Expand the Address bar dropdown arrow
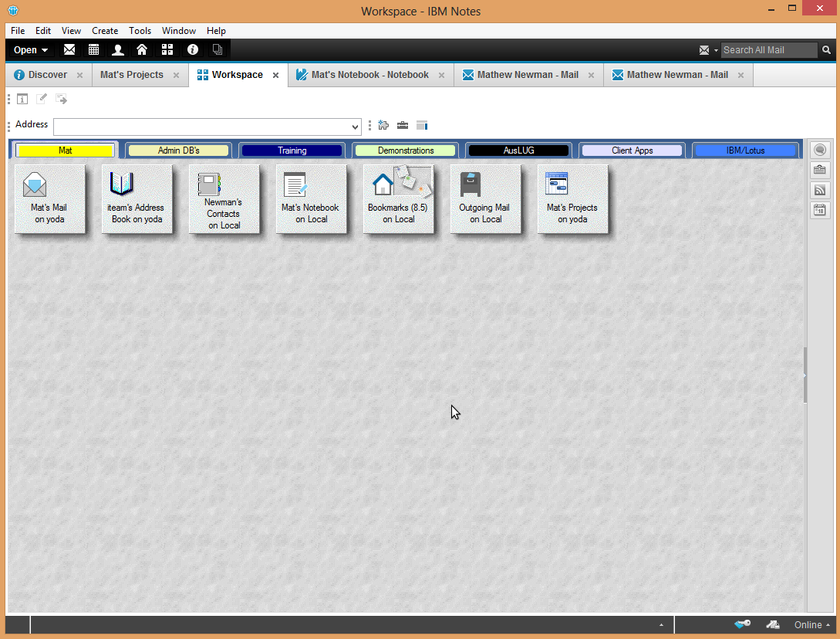 click(355, 127)
